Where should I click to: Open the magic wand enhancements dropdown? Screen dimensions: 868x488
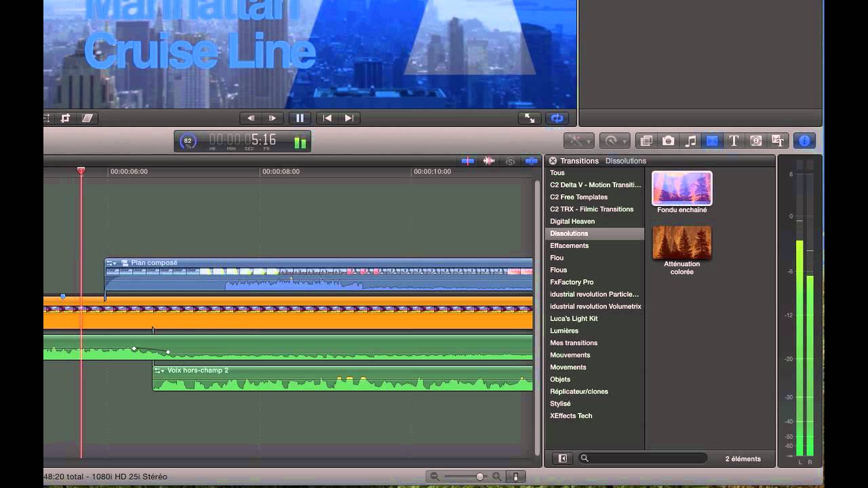578,141
